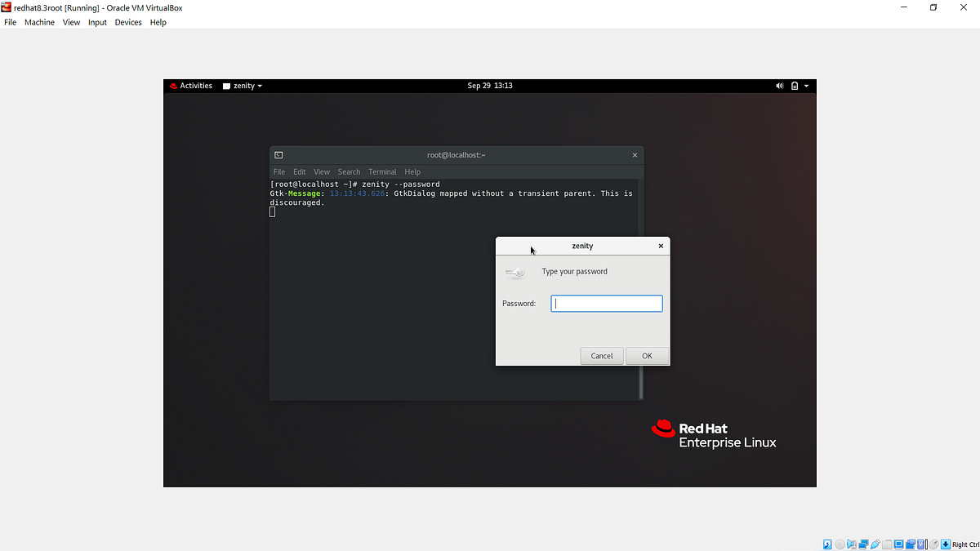This screenshot has height=551, width=980.
Task: Click inside the Password input field
Action: point(606,303)
